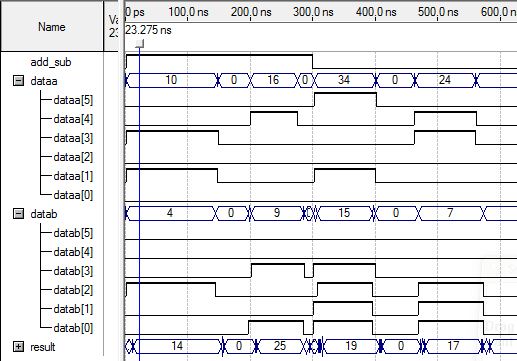Click the result waveform segment valued 19
This screenshot has height=361, width=517.
(351, 346)
